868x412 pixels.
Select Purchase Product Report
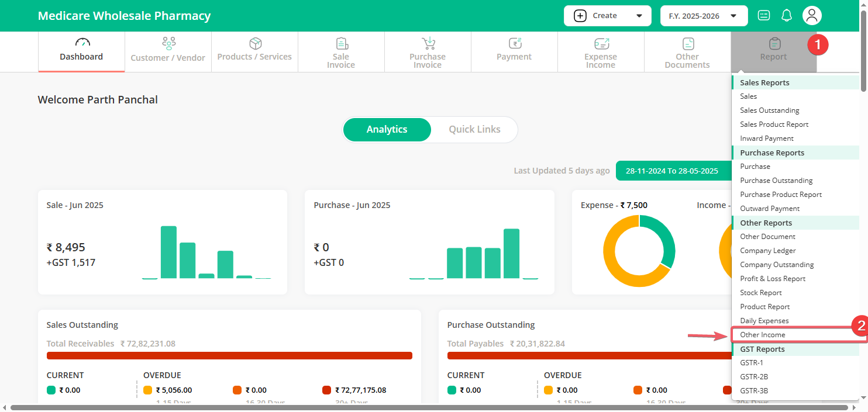781,195
